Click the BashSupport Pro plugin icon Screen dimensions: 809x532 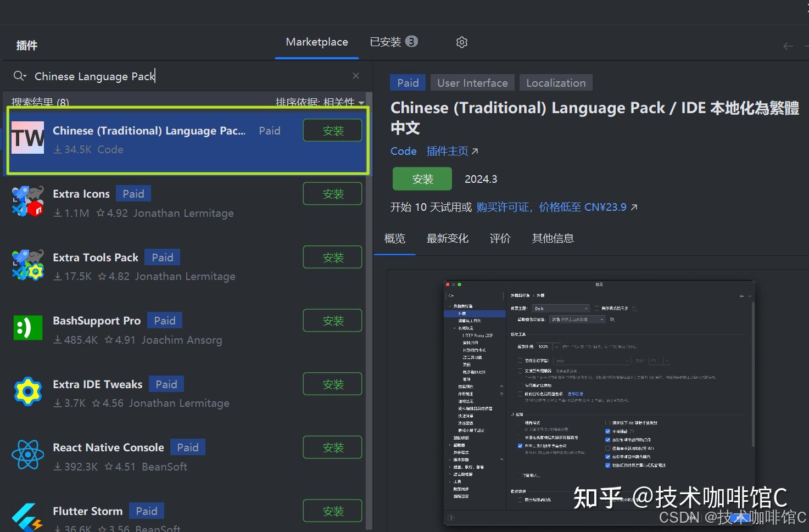pyautogui.click(x=27, y=328)
